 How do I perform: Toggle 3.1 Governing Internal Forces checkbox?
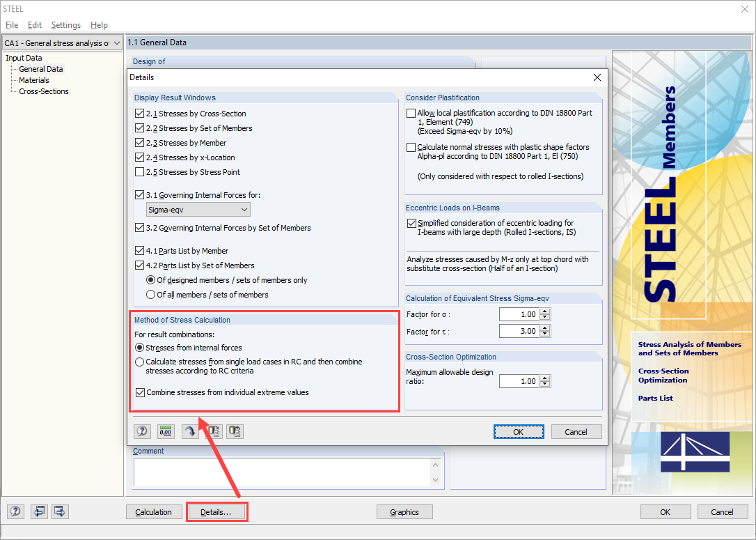pyautogui.click(x=140, y=195)
